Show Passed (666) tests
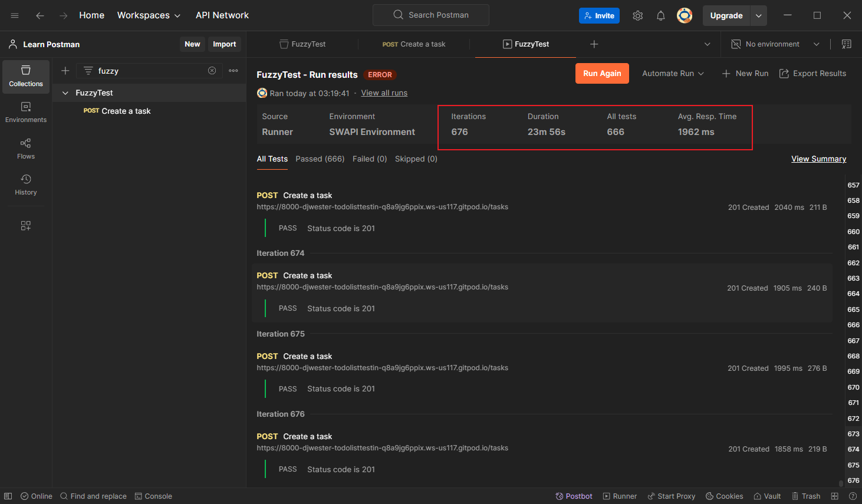Viewport: 862px width, 504px height. (x=320, y=159)
